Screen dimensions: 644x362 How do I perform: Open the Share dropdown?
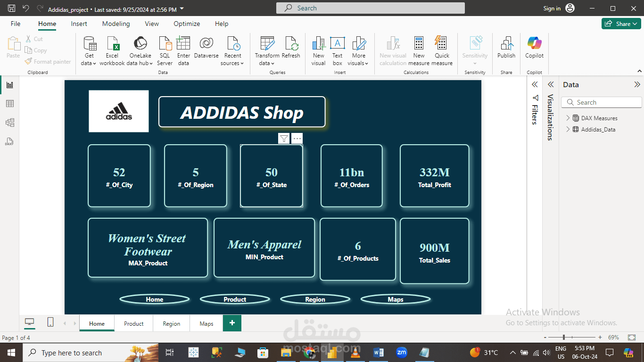[x=621, y=24]
